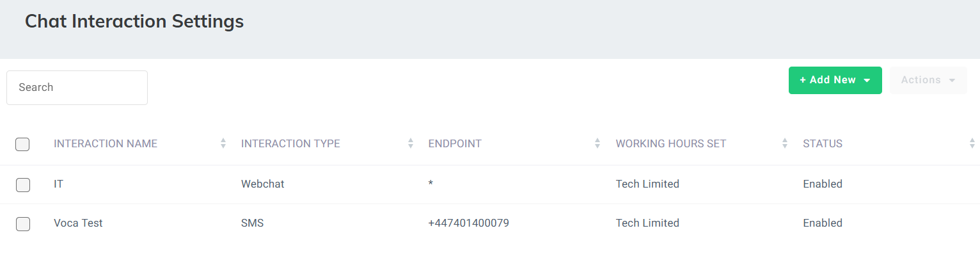Toggle sort arrows on Endpoint column

coord(597,143)
